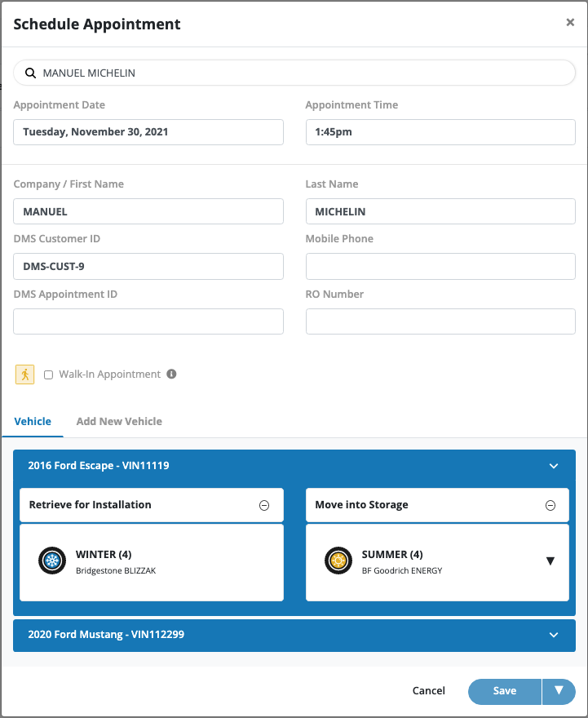The width and height of the screenshot is (588, 718).
Task: Click the Mobile Phone field
Action: 440,267
